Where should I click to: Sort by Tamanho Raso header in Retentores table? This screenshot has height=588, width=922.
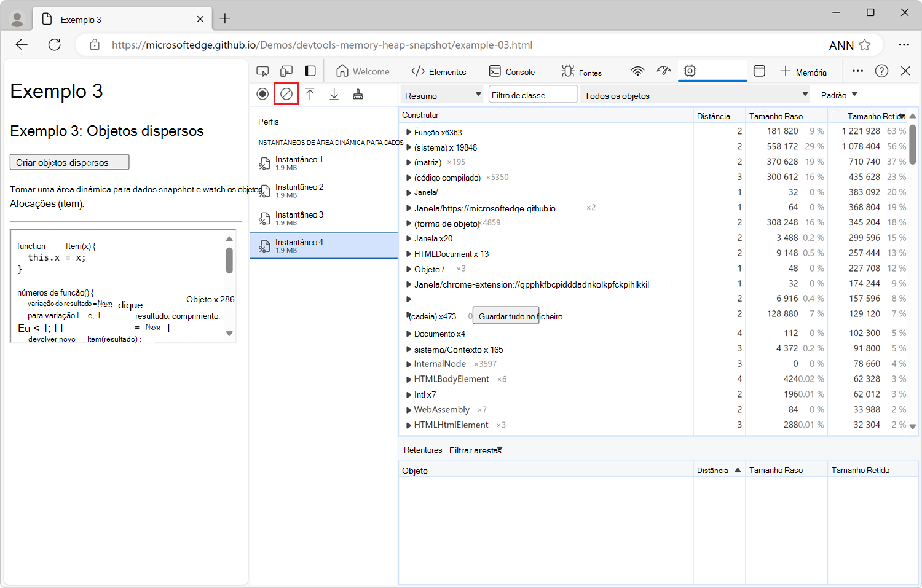pos(786,470)
